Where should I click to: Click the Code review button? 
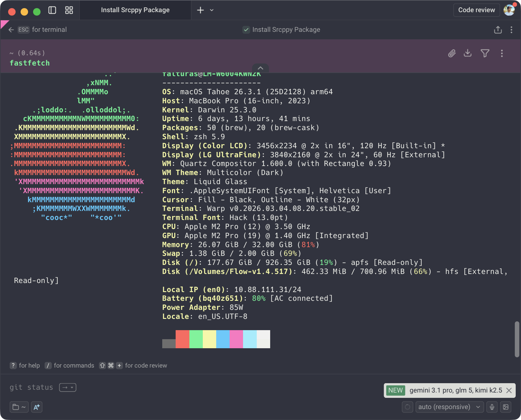476,10
